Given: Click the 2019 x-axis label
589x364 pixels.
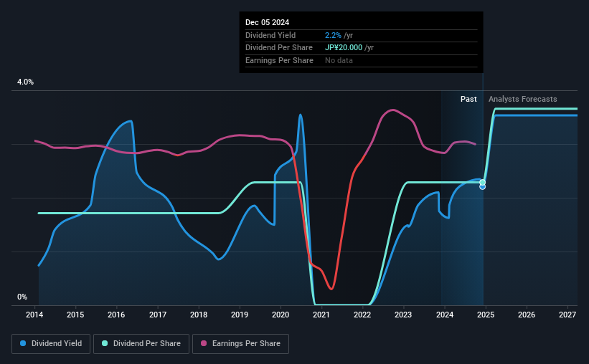Looking at the screenshot, I should 240,315.
